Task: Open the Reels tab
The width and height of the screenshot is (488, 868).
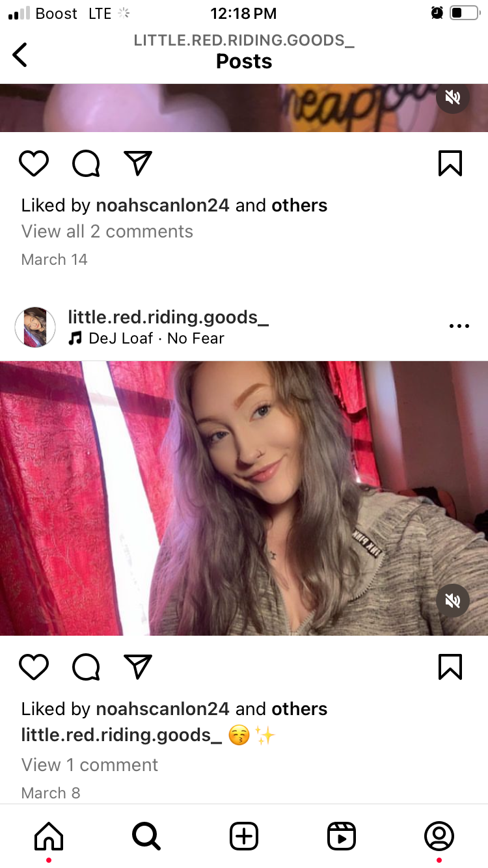Action: click(x=342, y=836)
